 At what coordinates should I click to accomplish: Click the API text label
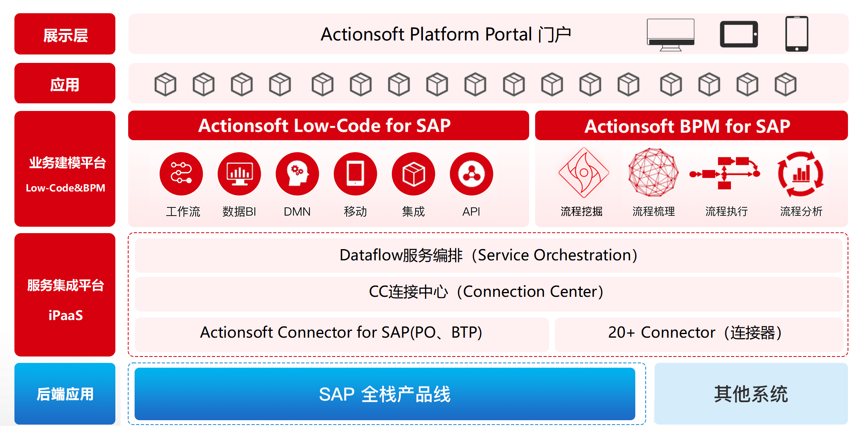[471, 211]
